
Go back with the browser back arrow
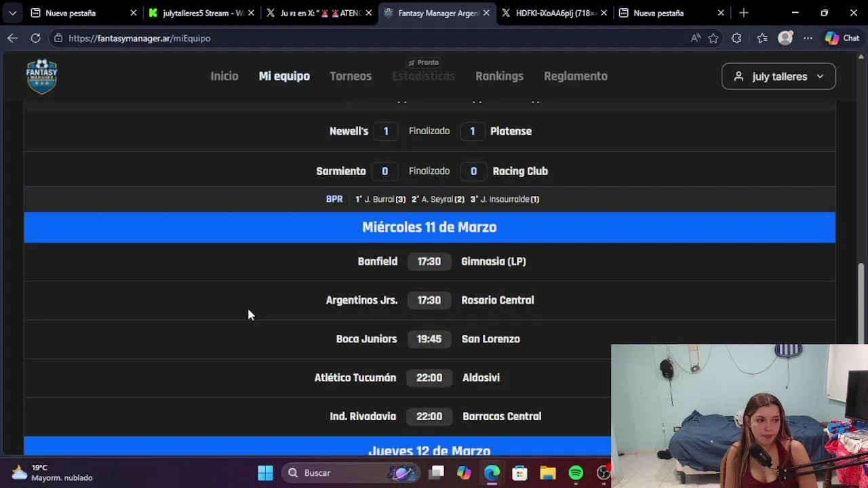[12, 38]
